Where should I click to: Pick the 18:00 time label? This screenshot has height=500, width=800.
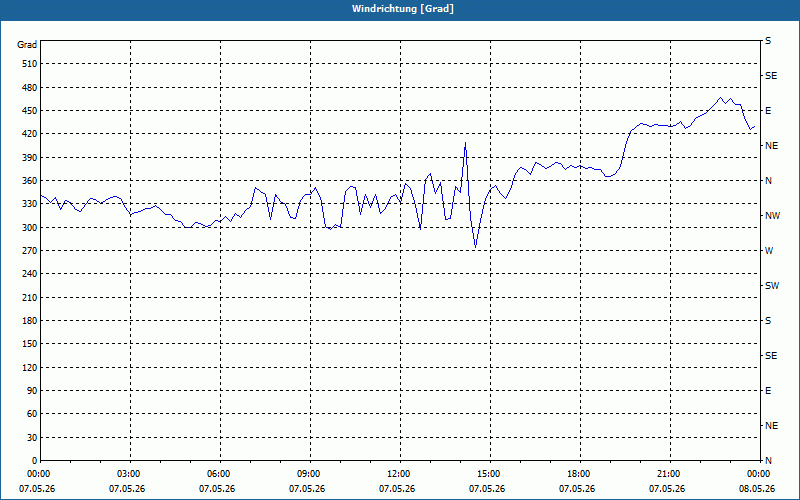tap(580, 474)
